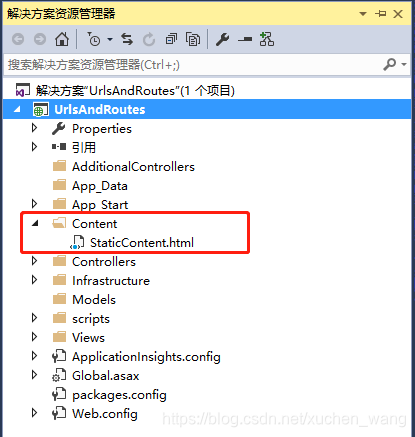Select the Infrastructure folder name
The height and width of the screenshot is (437, 415).
pyautogui.click(x=111, y=280)
